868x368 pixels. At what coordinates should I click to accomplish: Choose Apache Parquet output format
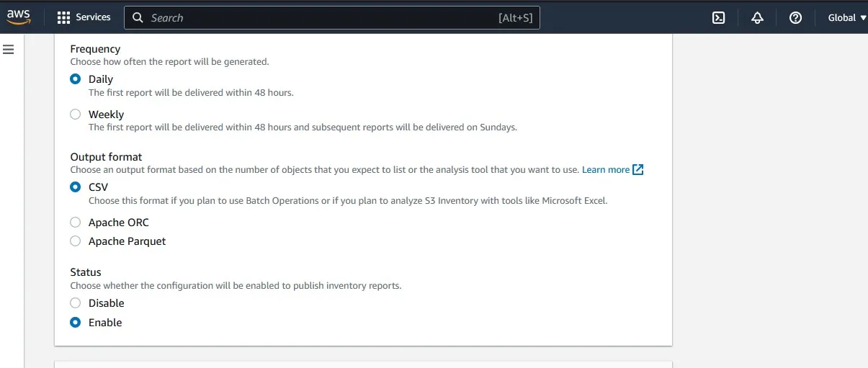click(x=75, y=241)
